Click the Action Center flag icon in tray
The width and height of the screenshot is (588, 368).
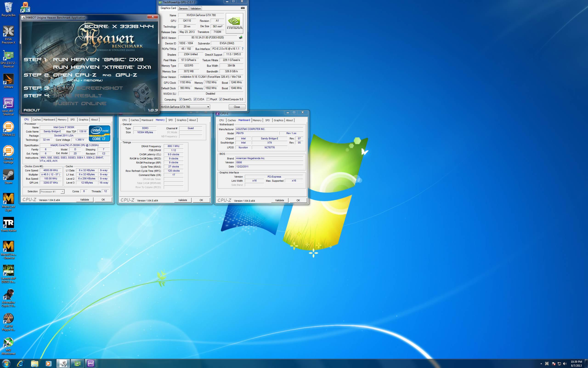tap(554, 364)
